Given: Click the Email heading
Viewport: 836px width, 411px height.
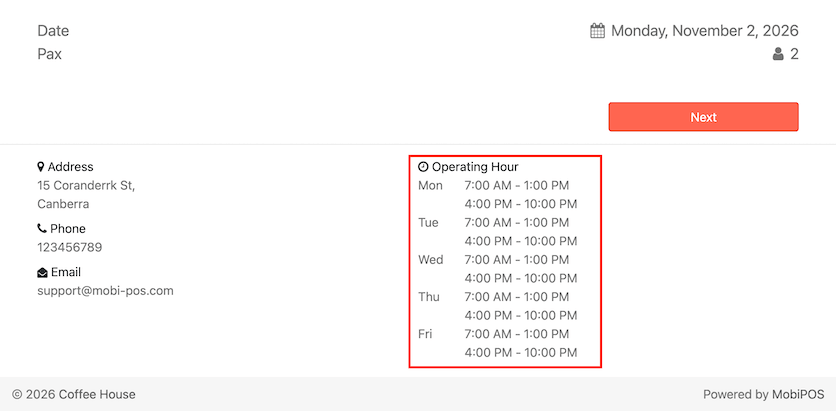Looking at the screenshot, I should 66,272.
